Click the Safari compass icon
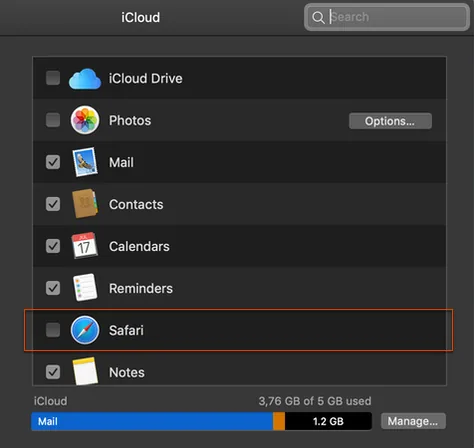474x448 pixels. tap(85, 330)
